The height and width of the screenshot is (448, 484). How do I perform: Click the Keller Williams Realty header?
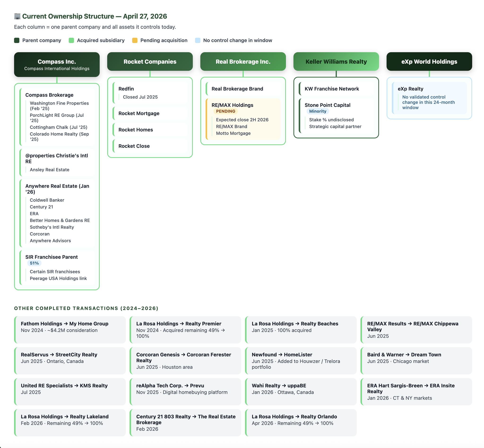tap(336, 61)
